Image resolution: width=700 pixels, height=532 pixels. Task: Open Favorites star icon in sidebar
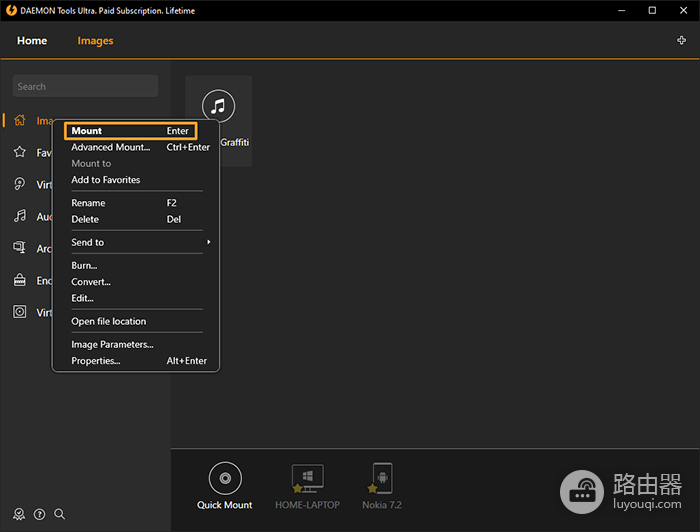pyautogui.click(x=20, y=152)
